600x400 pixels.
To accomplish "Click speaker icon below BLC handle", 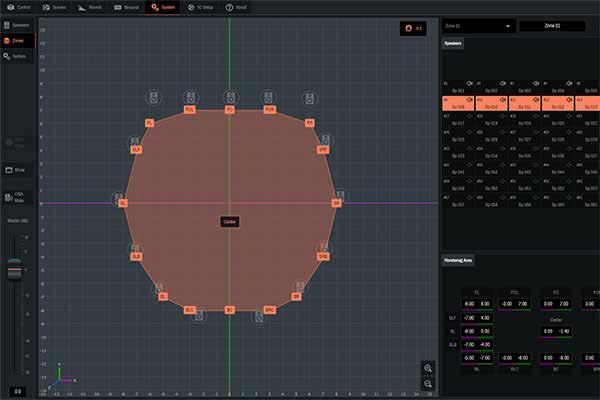I will [199, 316].
